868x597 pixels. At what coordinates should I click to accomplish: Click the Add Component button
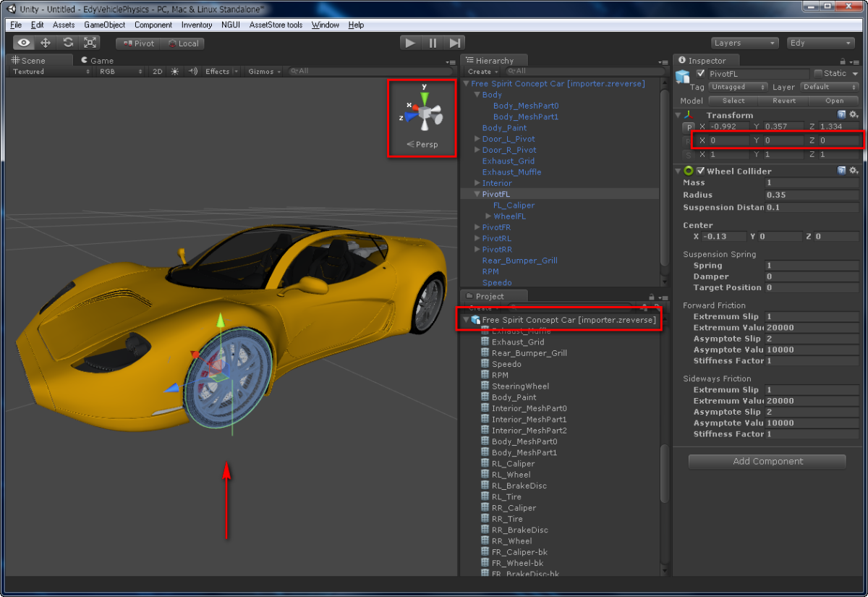point(767,462)
